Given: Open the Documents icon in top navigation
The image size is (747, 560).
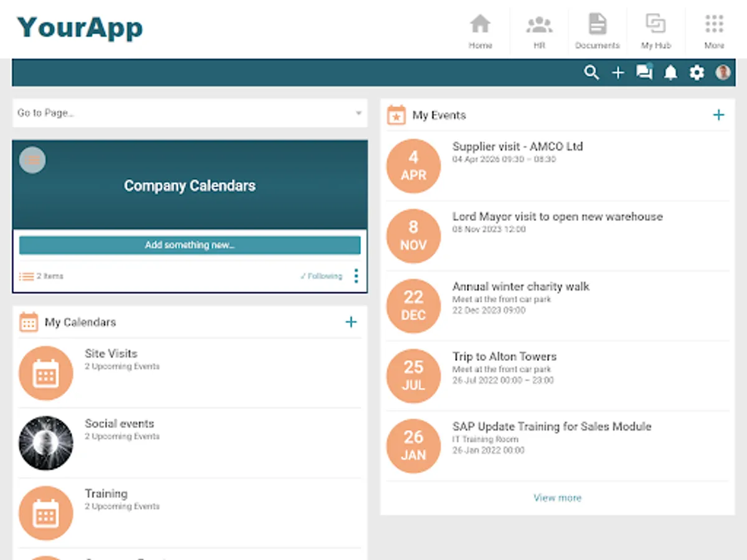Looking at the screenshot, I should click(598, 24).
